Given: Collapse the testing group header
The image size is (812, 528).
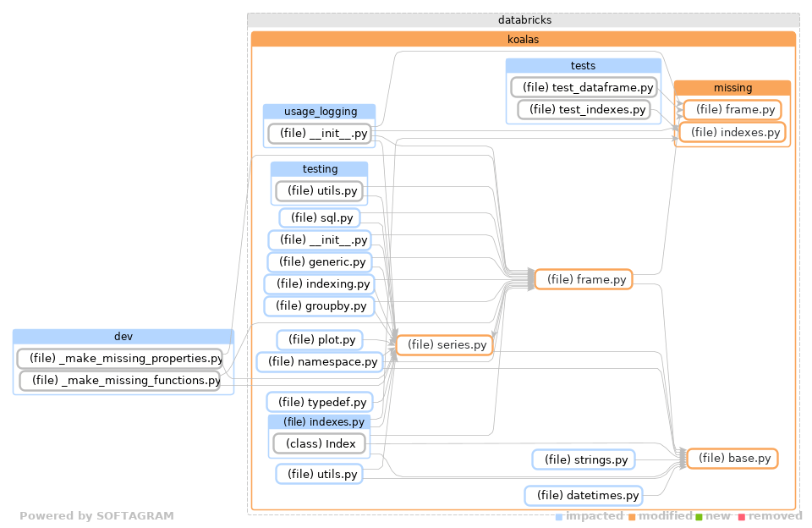Looking at the screenshot, I should [319, 168].
